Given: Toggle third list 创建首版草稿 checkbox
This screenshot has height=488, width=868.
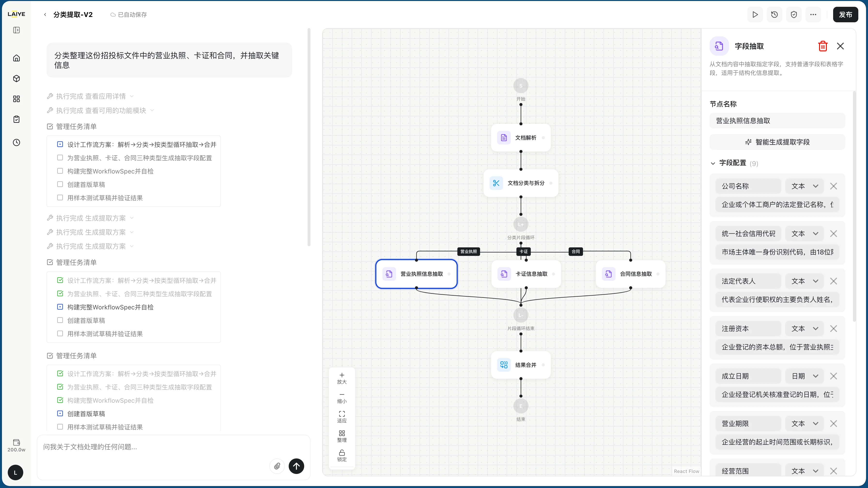Looking at the screenshot, I should click(60, 413).
